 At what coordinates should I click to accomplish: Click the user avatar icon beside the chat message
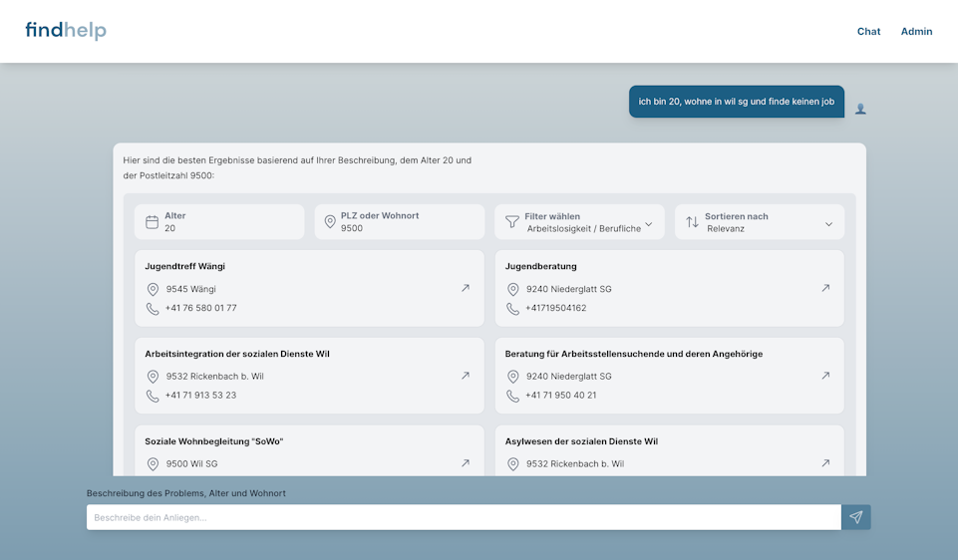point(860,109)
